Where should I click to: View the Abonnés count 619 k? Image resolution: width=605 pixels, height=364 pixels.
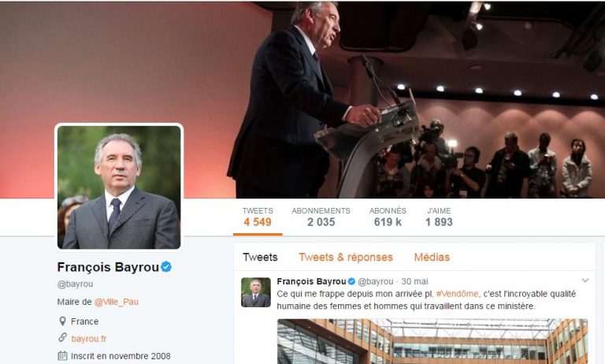click(x=388, y=217)
